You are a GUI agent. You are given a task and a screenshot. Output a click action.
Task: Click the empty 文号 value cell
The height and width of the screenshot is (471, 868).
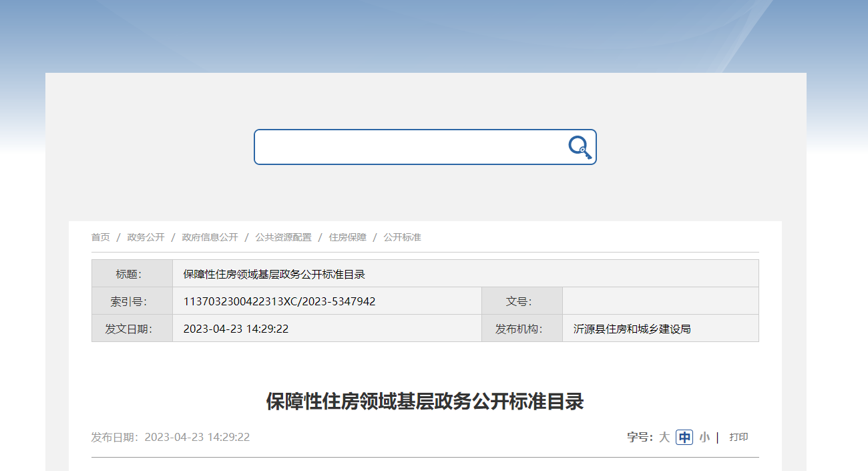point(660,301)
